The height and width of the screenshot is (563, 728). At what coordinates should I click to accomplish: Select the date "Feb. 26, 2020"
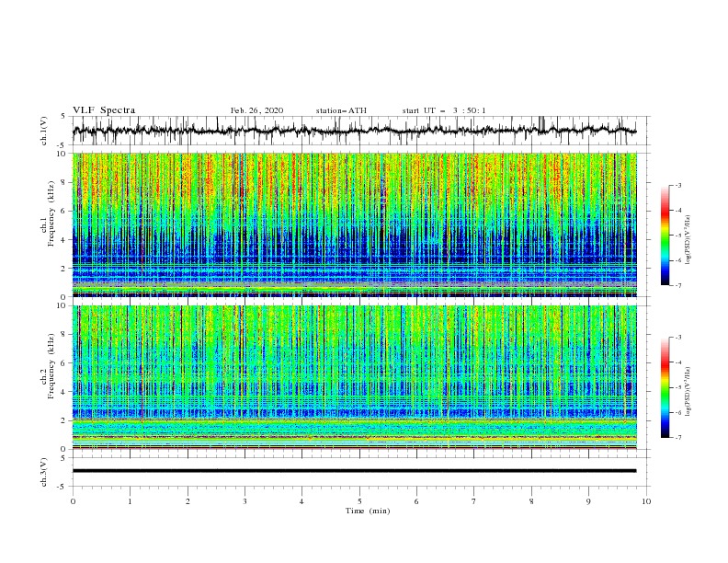256,110
